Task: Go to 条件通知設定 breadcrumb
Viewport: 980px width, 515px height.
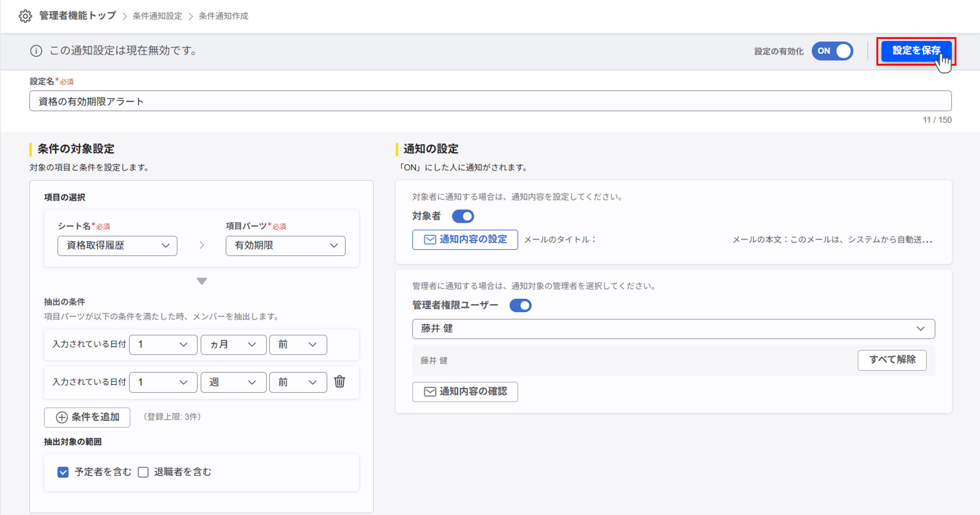Action: point(157,16)
